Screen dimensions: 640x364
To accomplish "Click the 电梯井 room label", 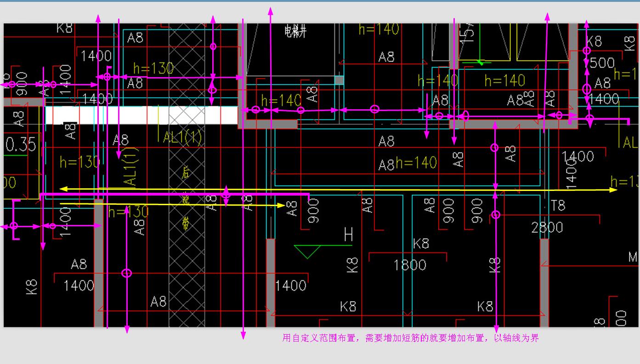I will [x=295, y=32].
